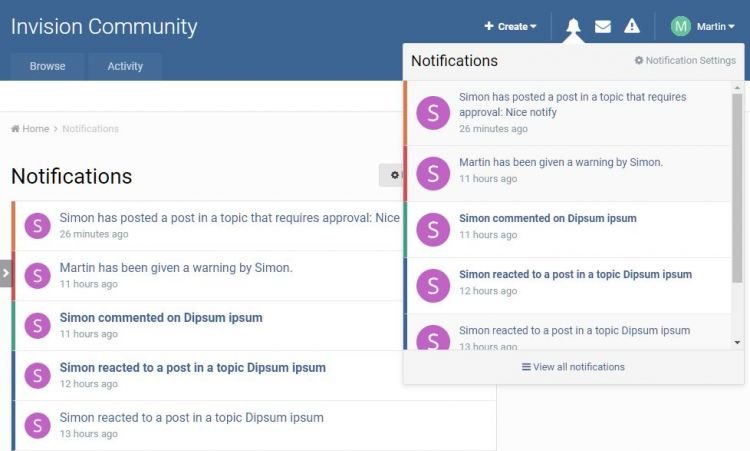Open popup notification Martin given a warning

pos(568,173)
